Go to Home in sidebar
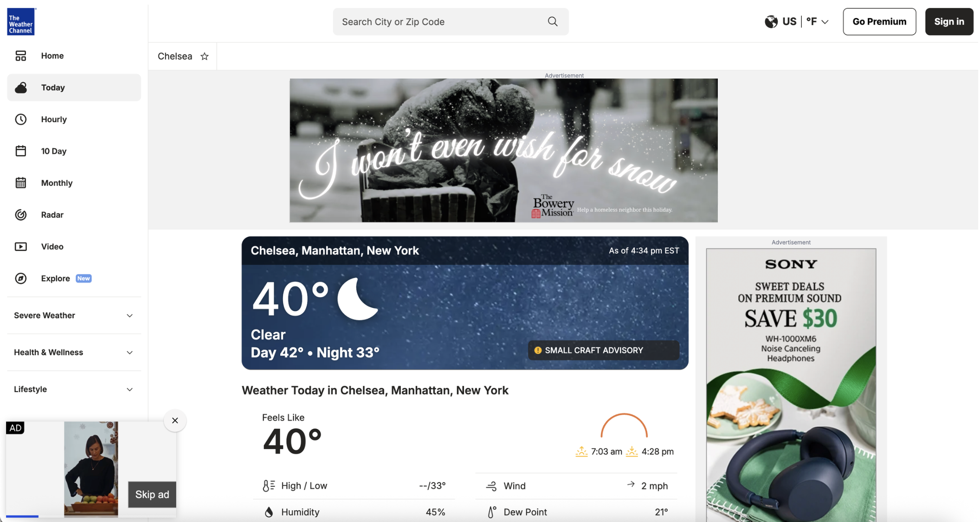The width and height of the screenshot is (980, 522). pyautogui.click(x=52, y=56)
